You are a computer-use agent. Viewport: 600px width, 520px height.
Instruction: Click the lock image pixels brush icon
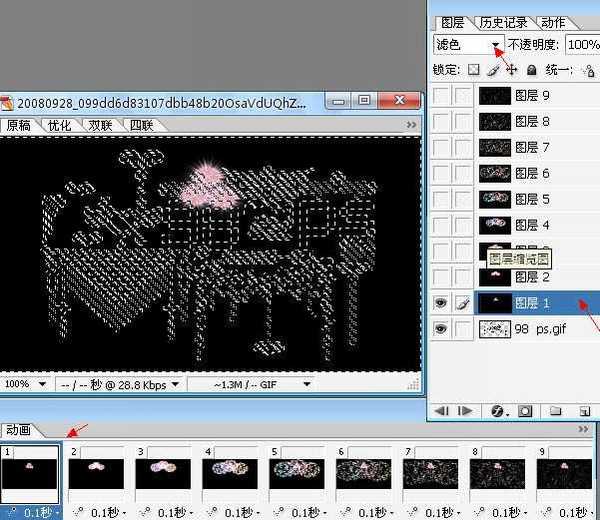click(492, 70)
